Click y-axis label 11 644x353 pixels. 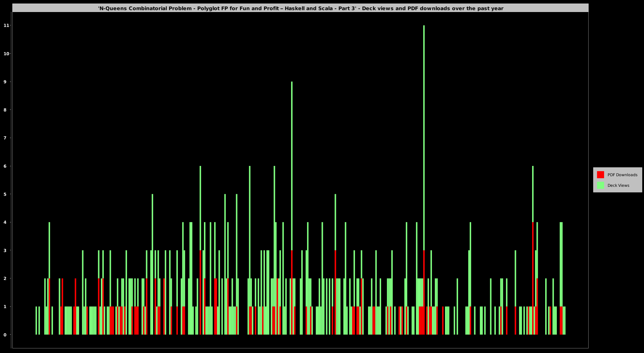(6, 25)
